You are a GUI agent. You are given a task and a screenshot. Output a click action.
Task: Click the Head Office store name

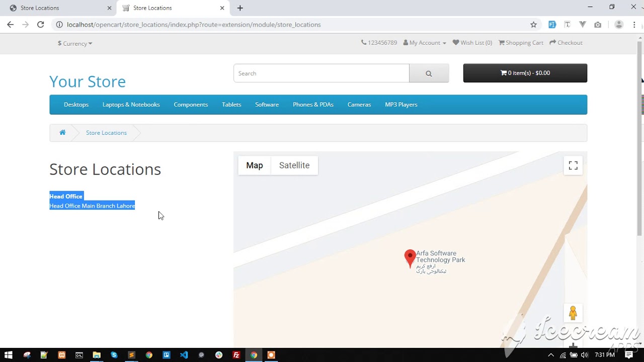coord(66,197)
